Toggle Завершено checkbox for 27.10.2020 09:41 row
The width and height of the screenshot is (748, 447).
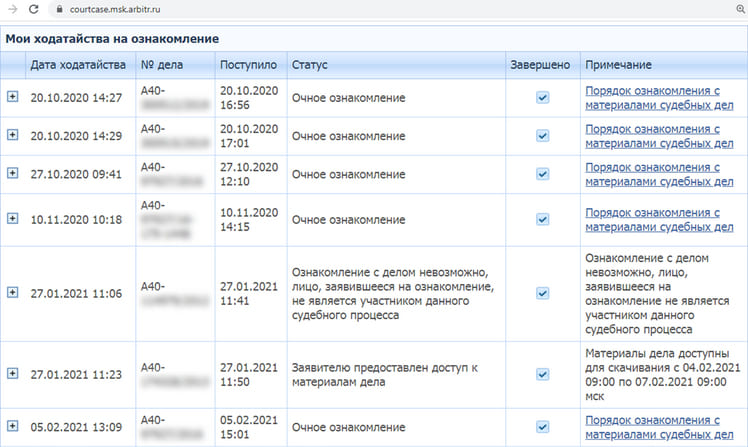[542, 174]
